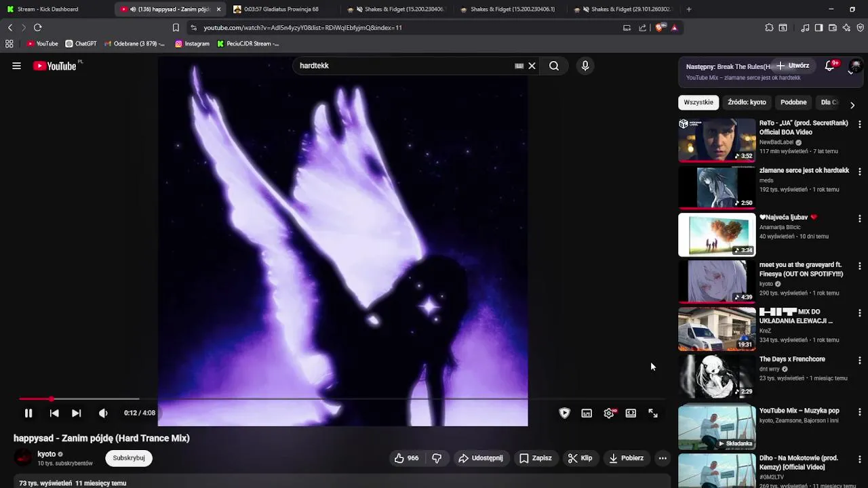Click the shield play icon in player controls

point(564,413)
